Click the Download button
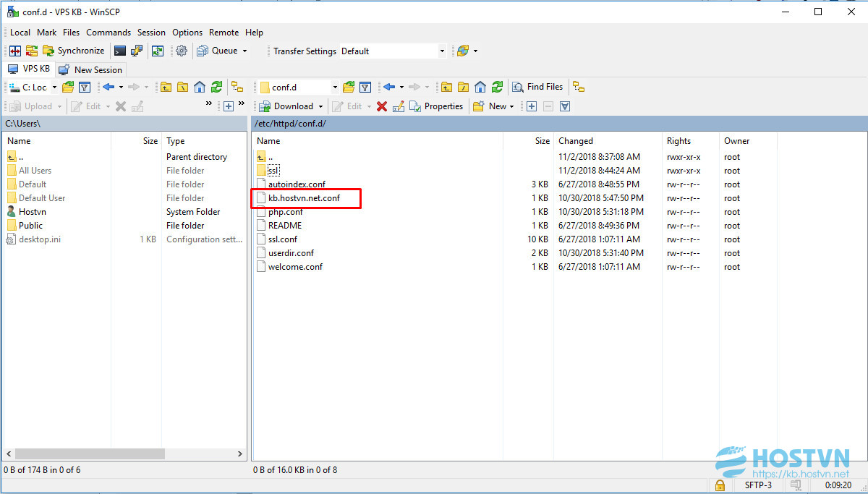 [x=286, y=106]
